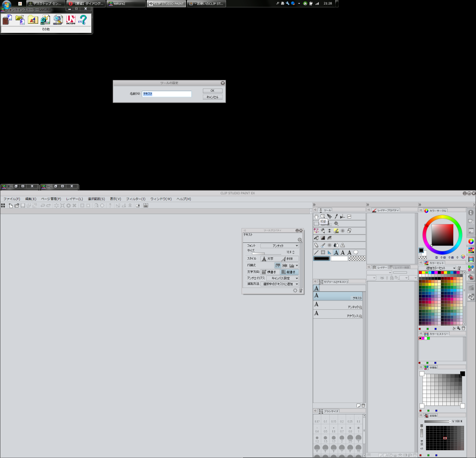
Task: Open the レイヤー(L) menu
Action: point(74,199)
